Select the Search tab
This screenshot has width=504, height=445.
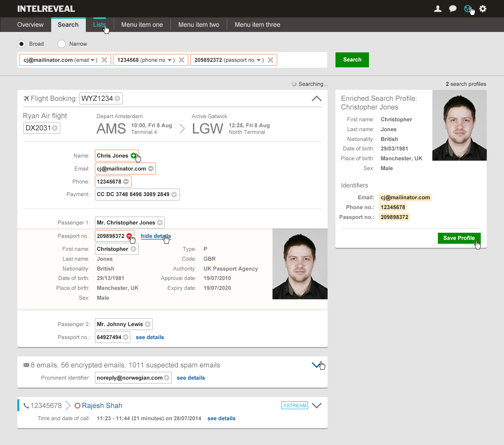68,25
